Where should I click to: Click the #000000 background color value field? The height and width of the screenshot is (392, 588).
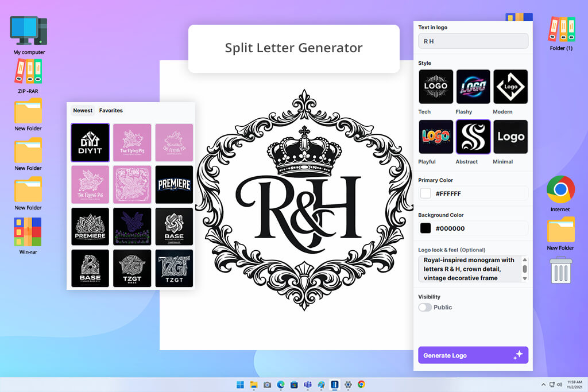coord(473,228)
